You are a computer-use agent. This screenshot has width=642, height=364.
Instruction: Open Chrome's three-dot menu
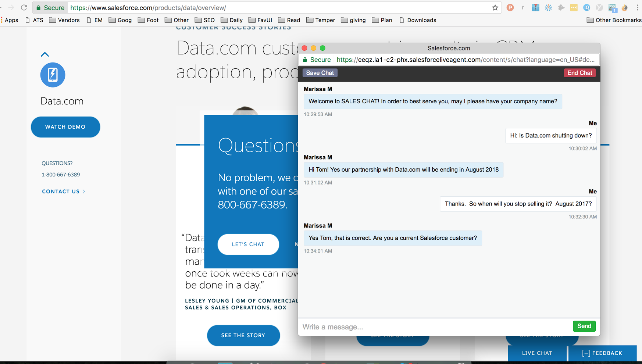[637, 7]
